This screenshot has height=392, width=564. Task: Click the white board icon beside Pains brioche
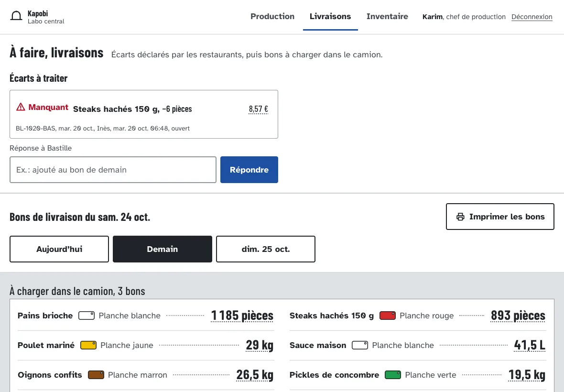click(87, 316)
